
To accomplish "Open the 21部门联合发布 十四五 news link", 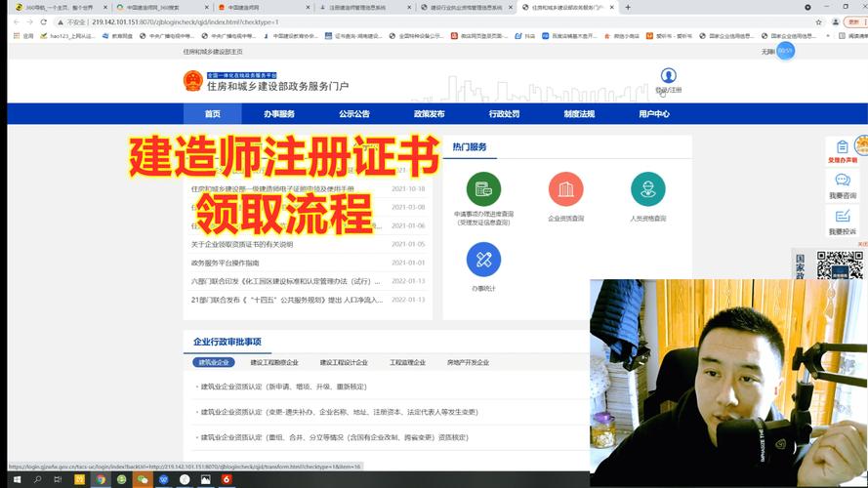I will [287, 300].
